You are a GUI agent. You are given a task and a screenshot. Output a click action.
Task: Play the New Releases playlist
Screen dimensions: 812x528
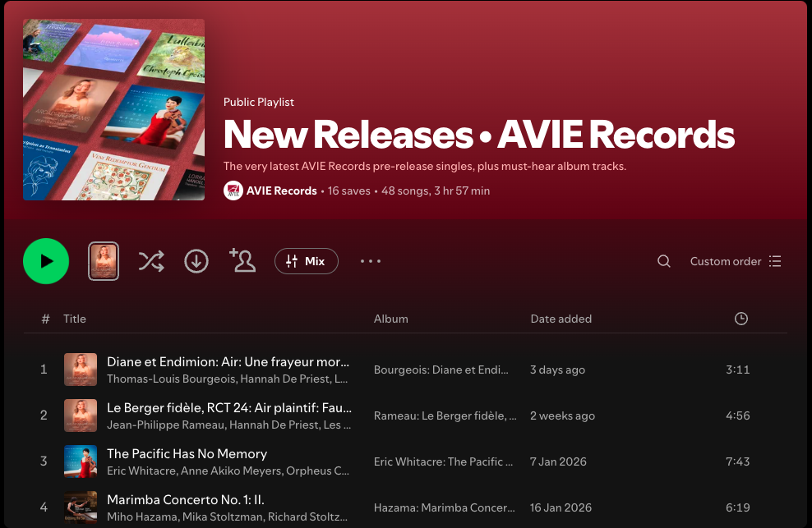tap(46, 261)
